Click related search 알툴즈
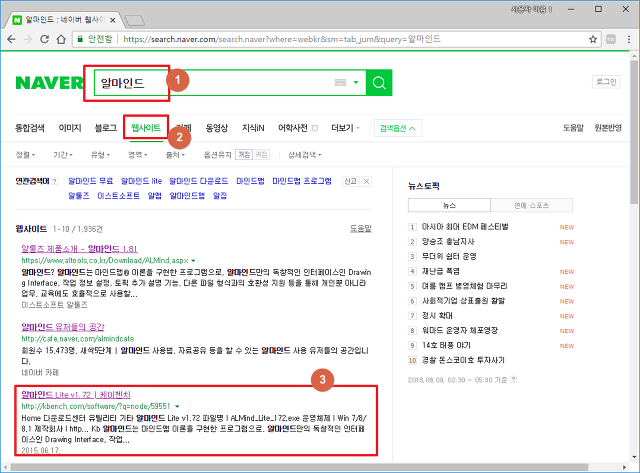 point(79,196)
